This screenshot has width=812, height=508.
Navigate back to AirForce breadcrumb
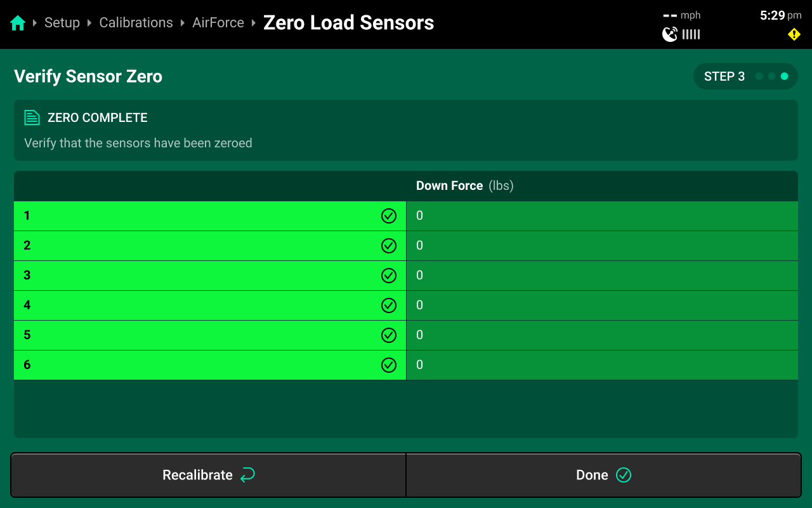click(218, 23)
